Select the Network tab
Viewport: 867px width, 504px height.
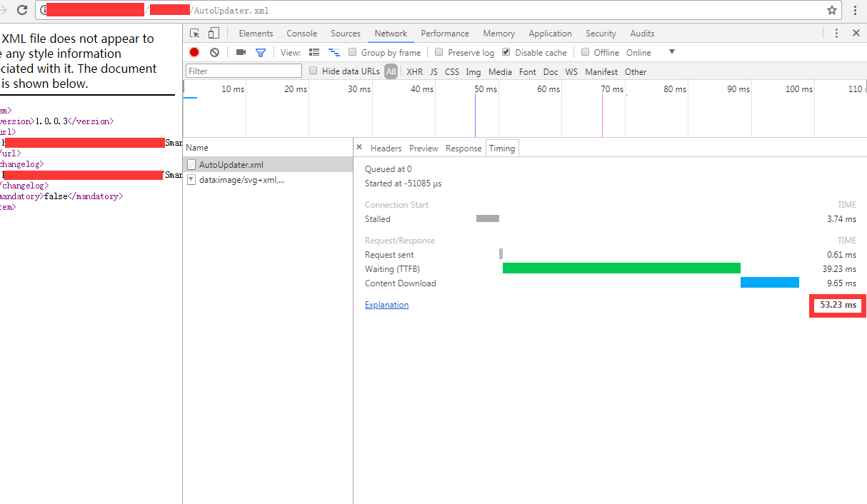pyautogui.click(x=391, y=34)
